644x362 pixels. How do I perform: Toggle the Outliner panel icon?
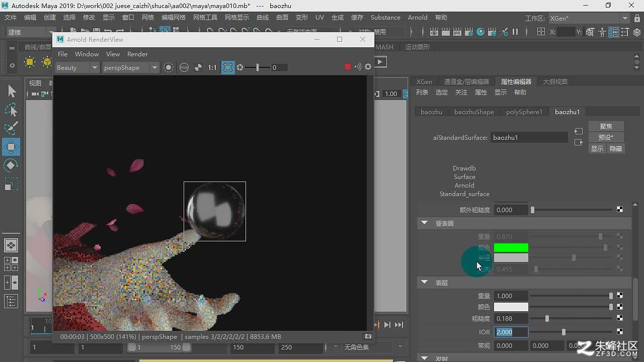pyautogui.click(x=11, y=301)
